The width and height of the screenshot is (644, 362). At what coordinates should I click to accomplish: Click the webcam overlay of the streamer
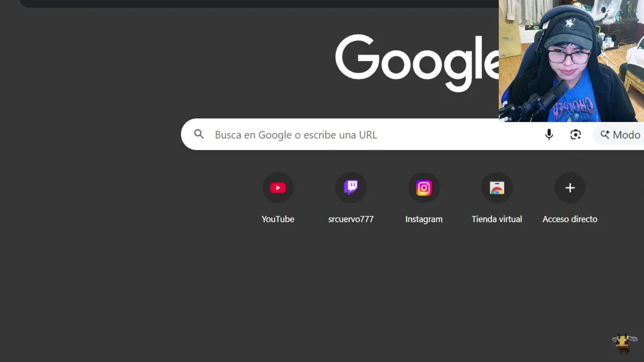click(571, 61)
